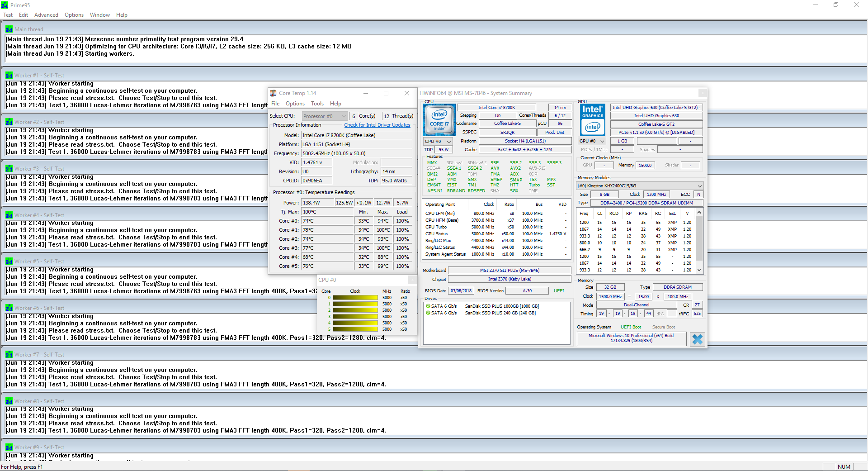The width and height of the screenshot is (868, 471).
Task: Click the Prod. Unit field in HWiNFO
Action: click(x=554, y=133)
